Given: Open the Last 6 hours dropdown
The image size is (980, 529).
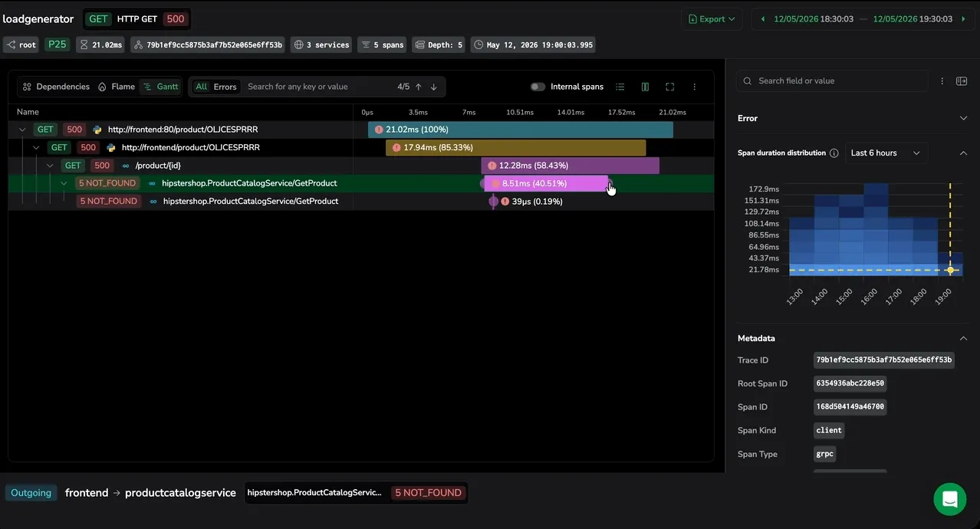Looking at the screenshot, I should coord(886,153).
